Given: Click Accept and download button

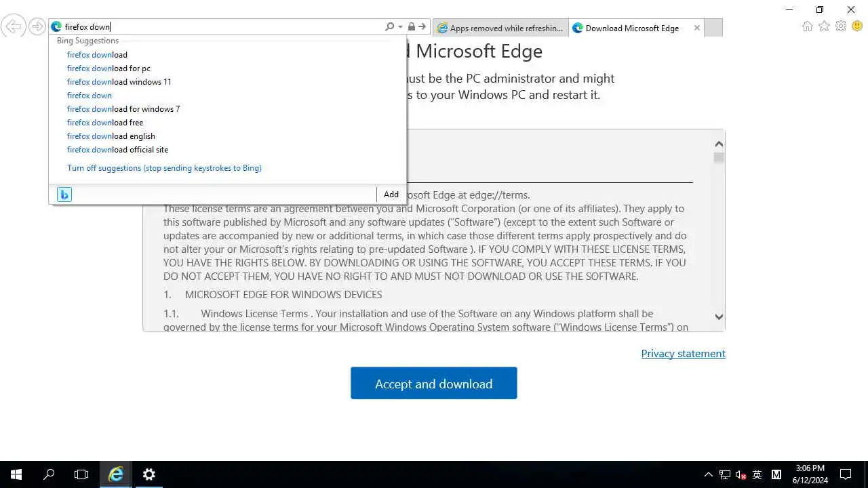Looking at the screenshot, I should pos(434,383).
